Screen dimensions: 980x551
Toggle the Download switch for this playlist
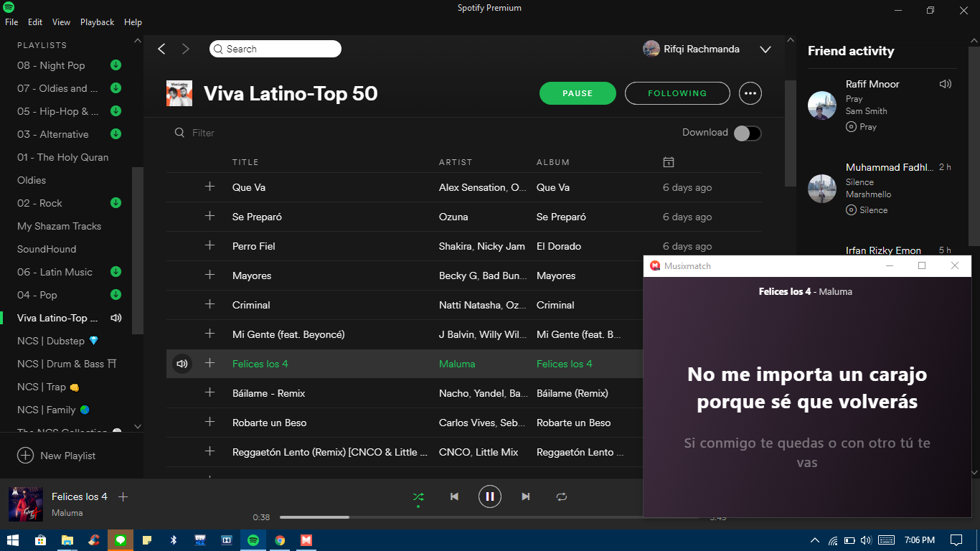[x=748, y=133]
